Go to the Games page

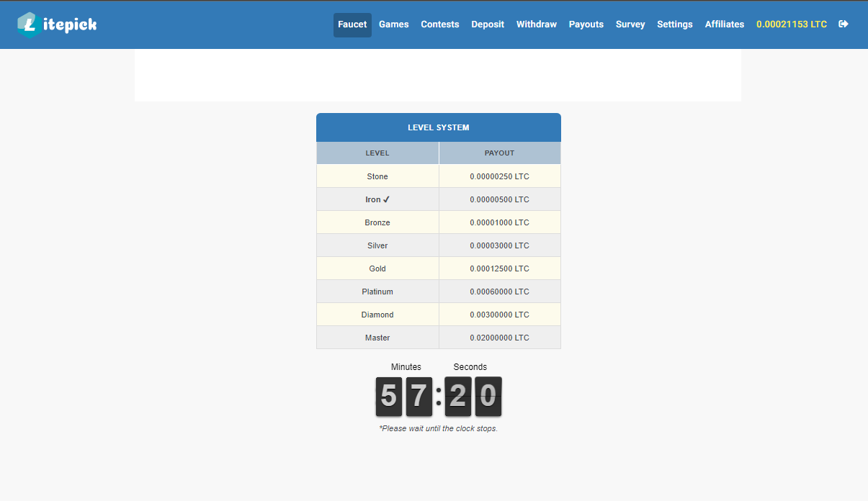394,24
